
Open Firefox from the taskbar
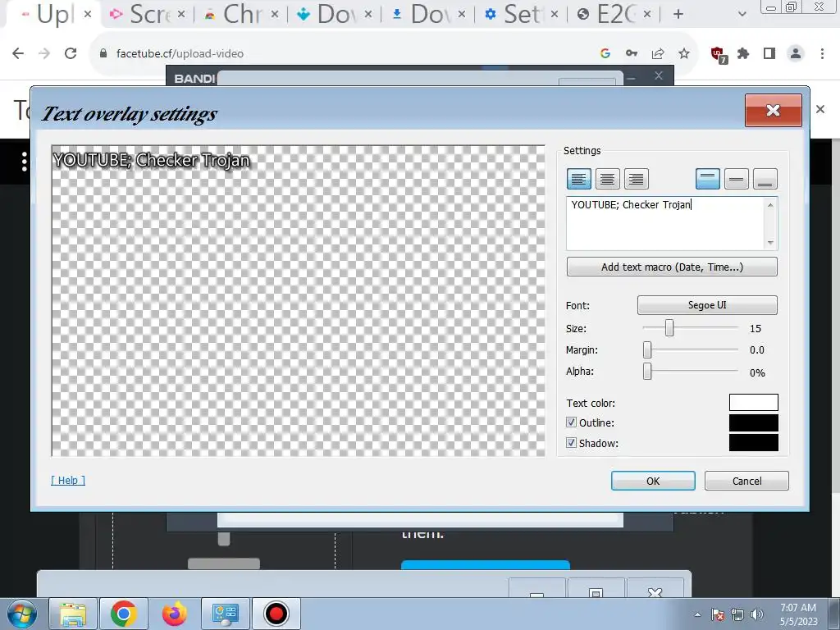click(174, 614)
